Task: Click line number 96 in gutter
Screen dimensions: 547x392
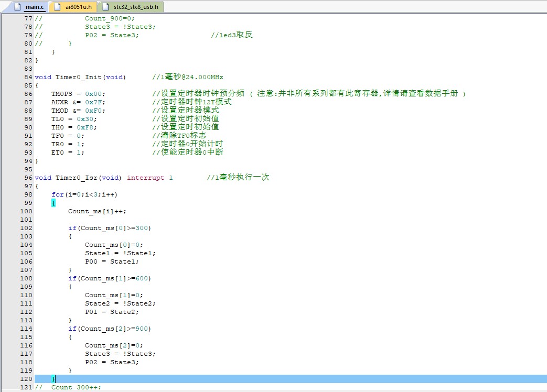Action: coord(28,178)
